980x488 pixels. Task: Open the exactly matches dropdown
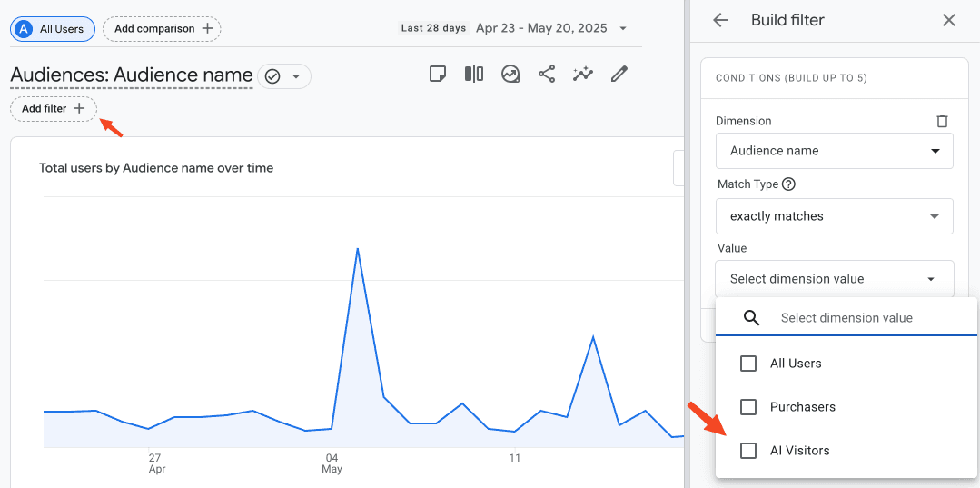pyautogui.click(x=835, y=216)
